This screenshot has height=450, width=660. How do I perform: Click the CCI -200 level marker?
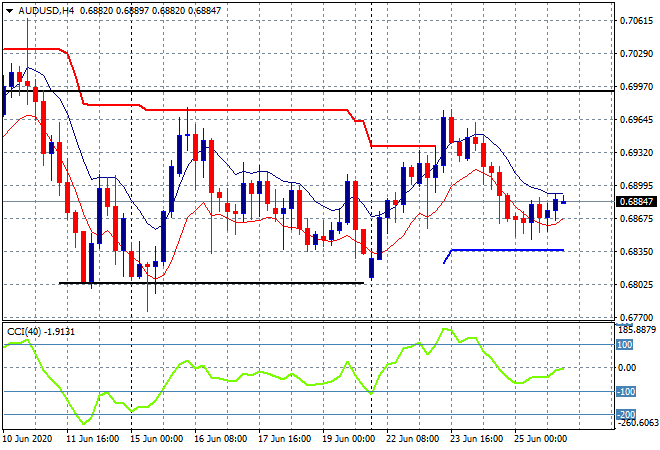(626, 415)
